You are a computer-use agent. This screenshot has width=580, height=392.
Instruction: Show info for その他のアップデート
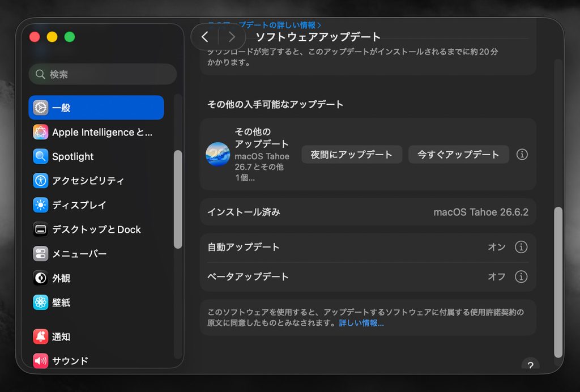[522, 154]
